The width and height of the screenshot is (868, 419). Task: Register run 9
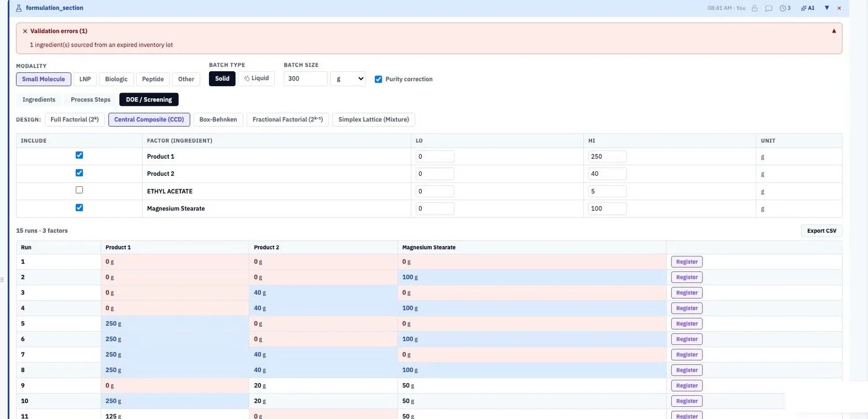click(x=687, y=385)
